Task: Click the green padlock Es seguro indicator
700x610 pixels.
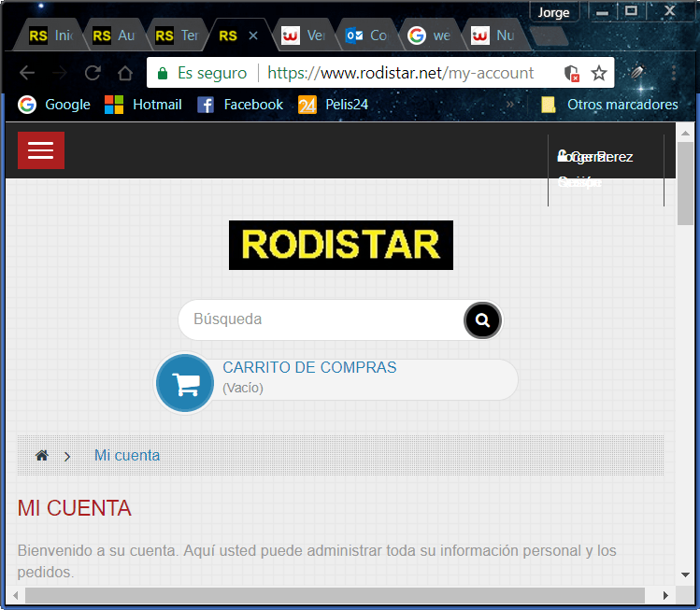Action: pos(202,73)
